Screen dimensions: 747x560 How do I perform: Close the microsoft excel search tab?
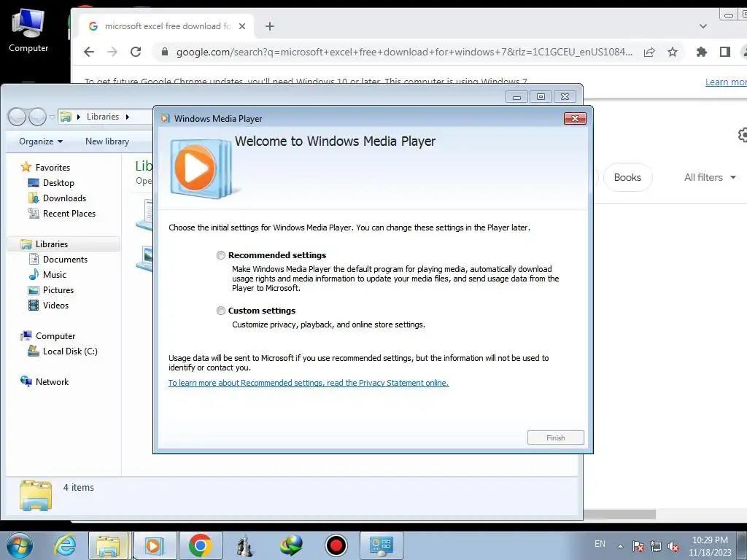tap(242, 26)
